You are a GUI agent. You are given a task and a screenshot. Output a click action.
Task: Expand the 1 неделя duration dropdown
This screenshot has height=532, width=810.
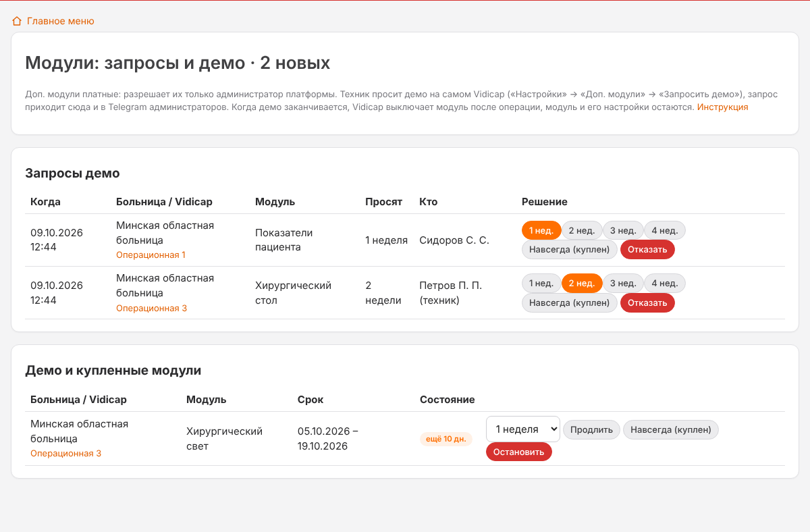[x=523, y=429]
